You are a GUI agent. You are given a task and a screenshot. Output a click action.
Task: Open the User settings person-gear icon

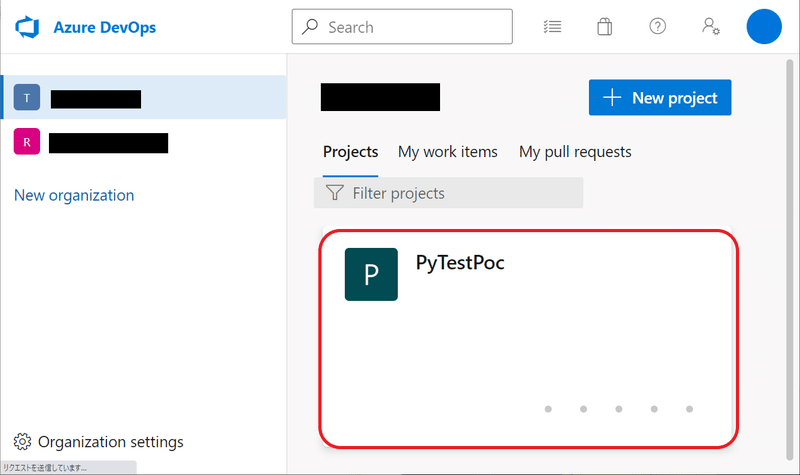click(710, 27)
